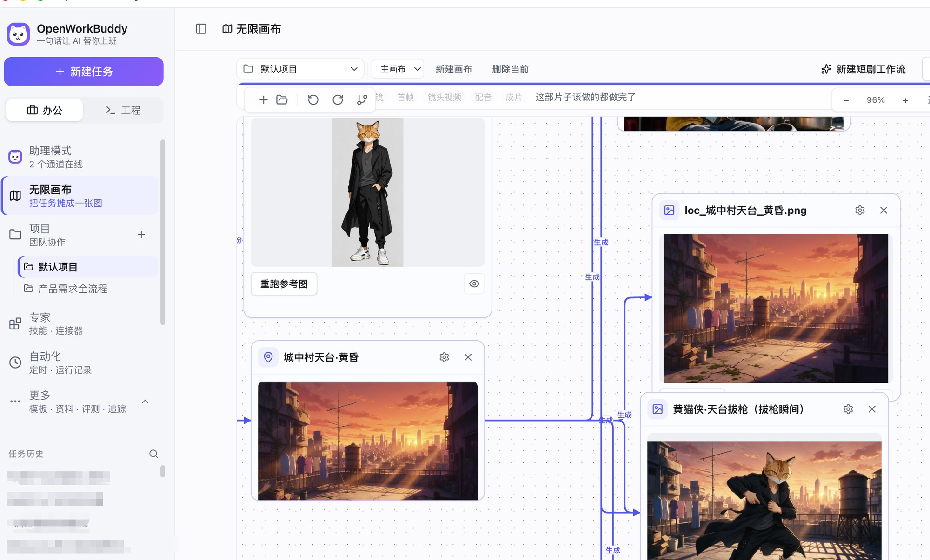
Task: Open settings gear on 黄猫侠·天台拔枪 card
Action: [x=848, y=409]
